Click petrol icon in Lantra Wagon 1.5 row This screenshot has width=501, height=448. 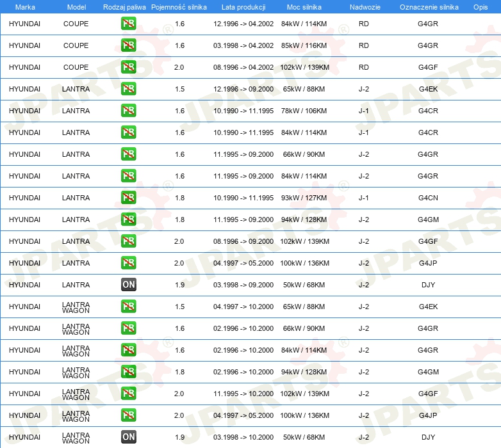128,307
